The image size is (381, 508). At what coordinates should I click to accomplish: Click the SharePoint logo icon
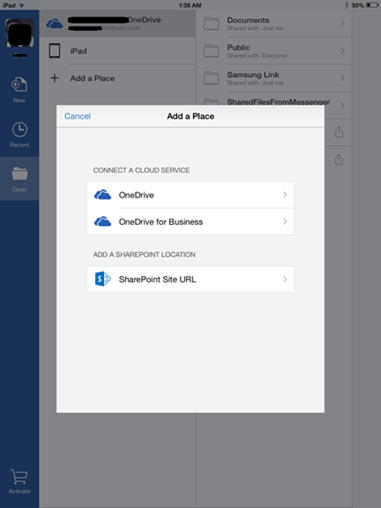pos(102,279)
